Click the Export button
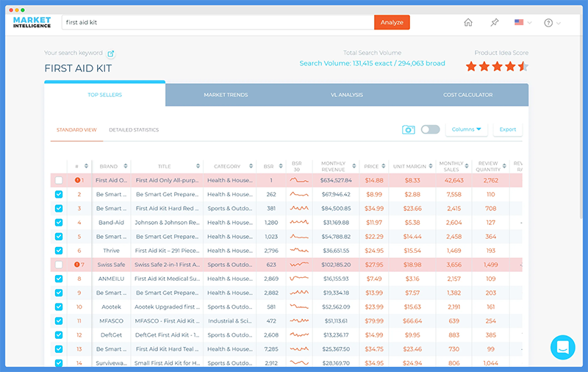Viewport: 588px width, 372px height. (x=508, y=129)
